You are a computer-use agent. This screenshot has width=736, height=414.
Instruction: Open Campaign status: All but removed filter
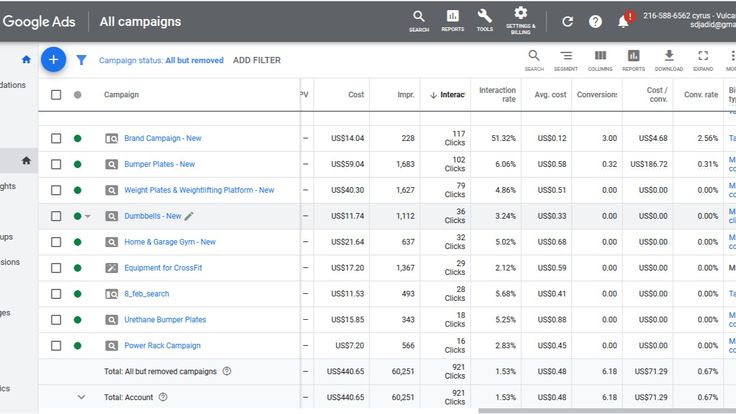(161, 61)
